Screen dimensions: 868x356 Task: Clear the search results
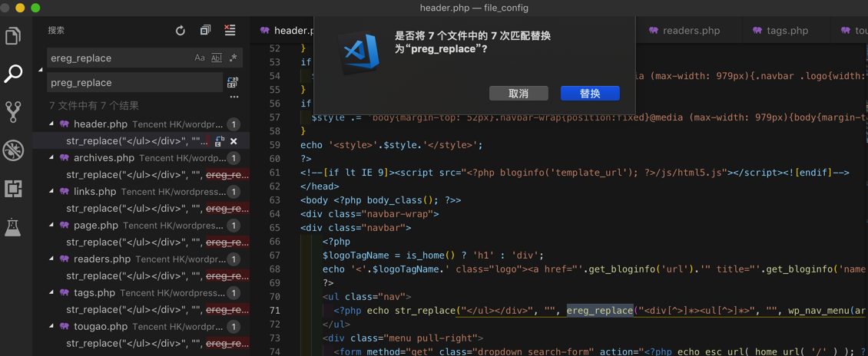click(x=230, y=31)
